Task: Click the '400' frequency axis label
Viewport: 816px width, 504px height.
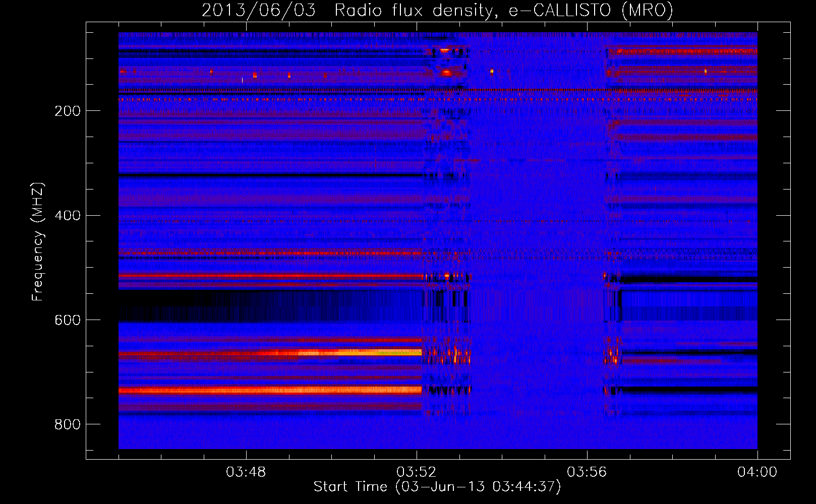Action: click(x=68, y=216)
